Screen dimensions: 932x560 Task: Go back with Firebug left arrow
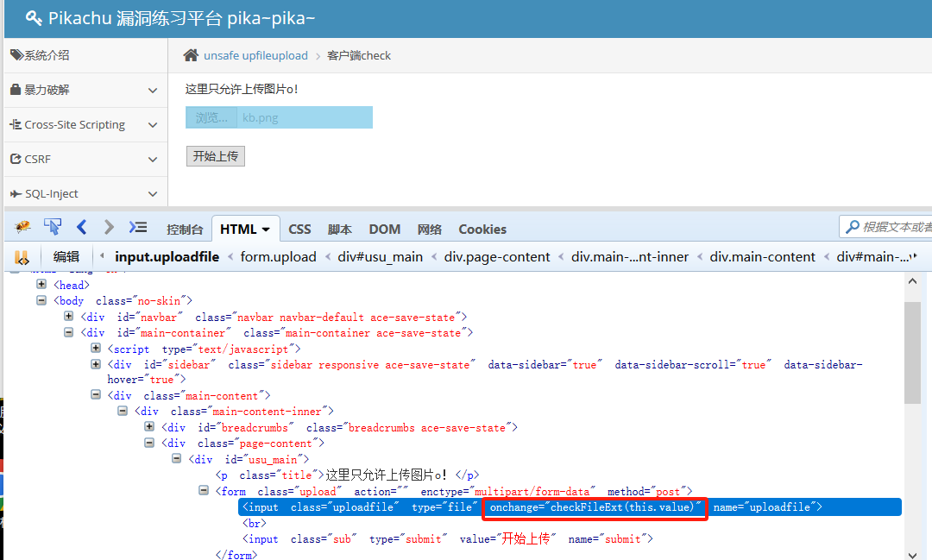pyautogui.click(x=81, y=226)
